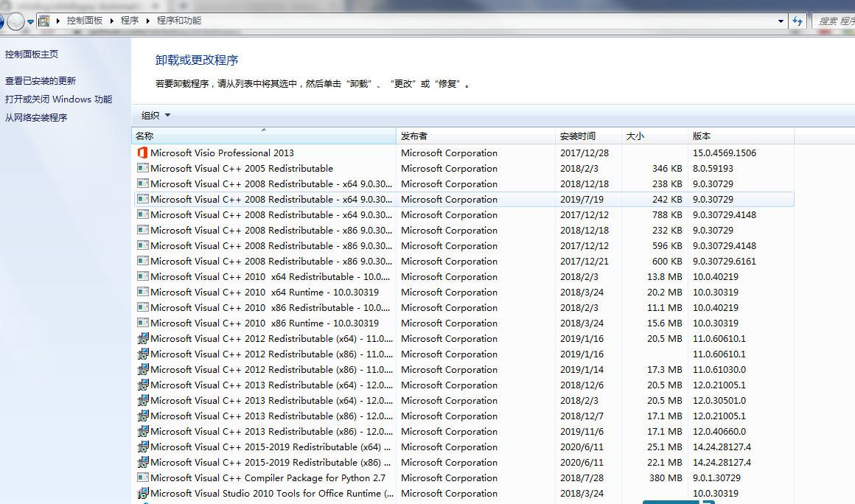Click icon of C++ 2010 x86 Redistributable row
Image resolution: width=855 pixels, height=504 pixels.
click(x=143, y=307)
